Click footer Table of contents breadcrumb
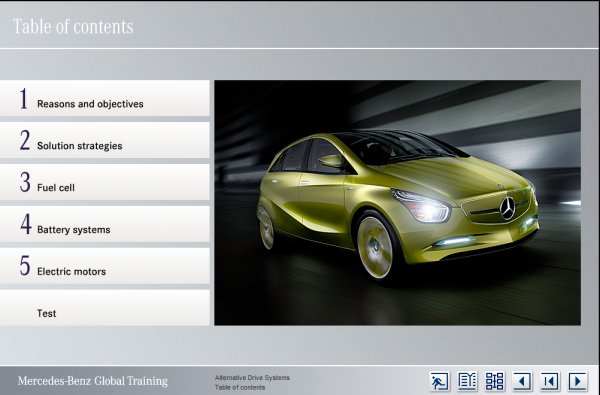This screenshot has height=395, width=600. point(240,387)
